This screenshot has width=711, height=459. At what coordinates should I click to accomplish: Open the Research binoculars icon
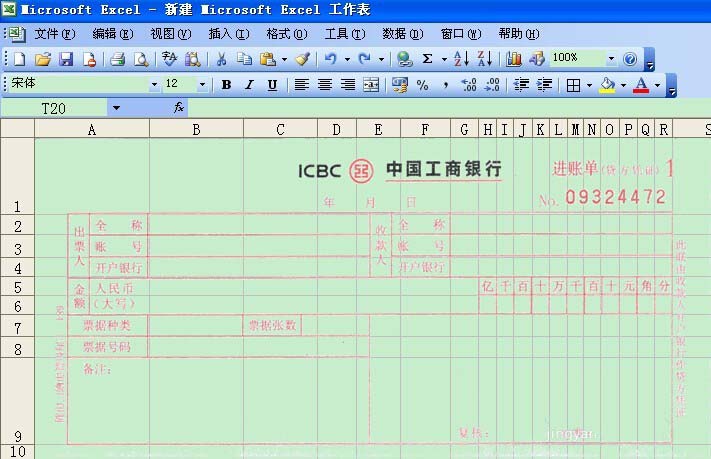(x=193, y=59)
